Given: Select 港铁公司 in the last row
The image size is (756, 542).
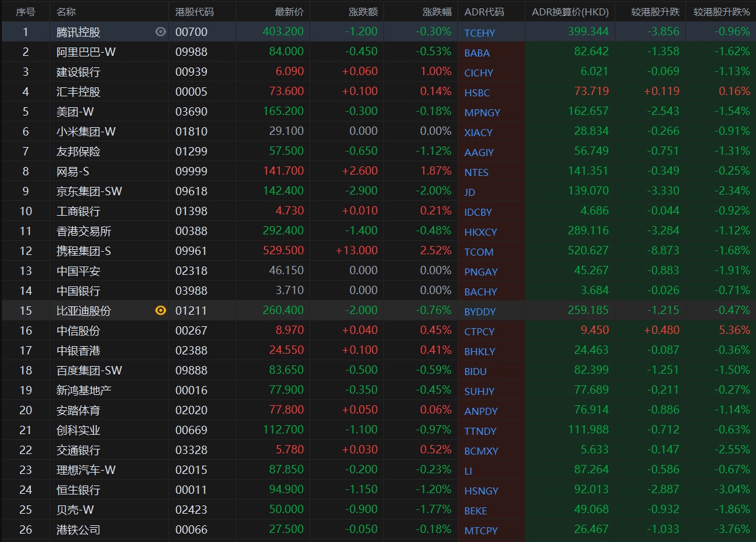Looking at the screenshot, I should click(x=78, y=529).
